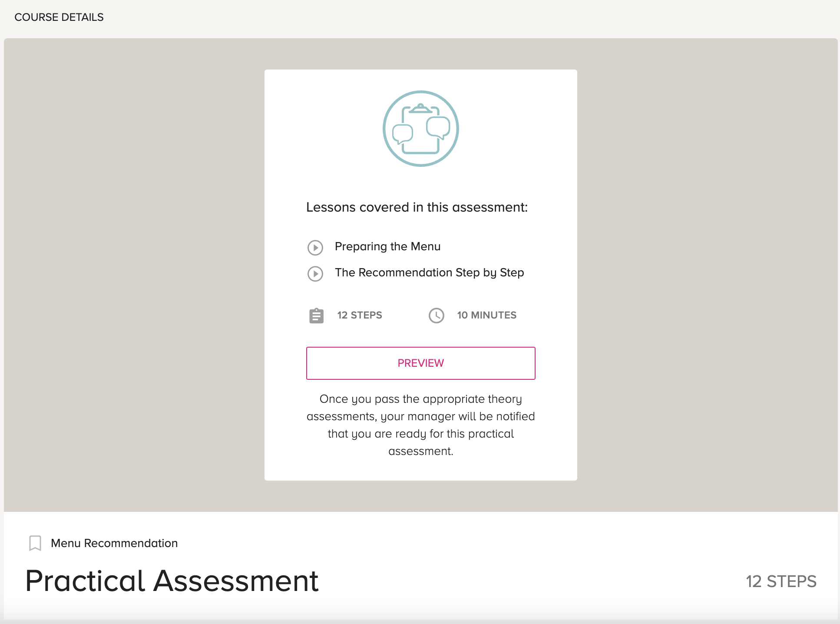
Task: Click play icon beside Preparing the Menu
Action: pyautogui.click(x=315, y=247)
